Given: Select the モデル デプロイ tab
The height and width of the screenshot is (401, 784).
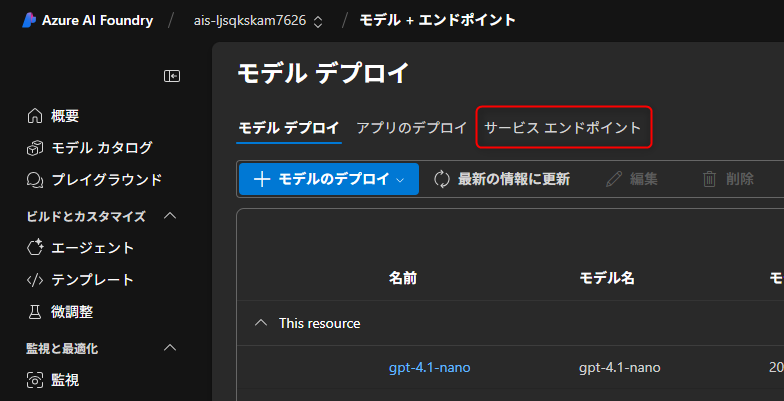Looking at the screenshot, I should coord(289,128).
